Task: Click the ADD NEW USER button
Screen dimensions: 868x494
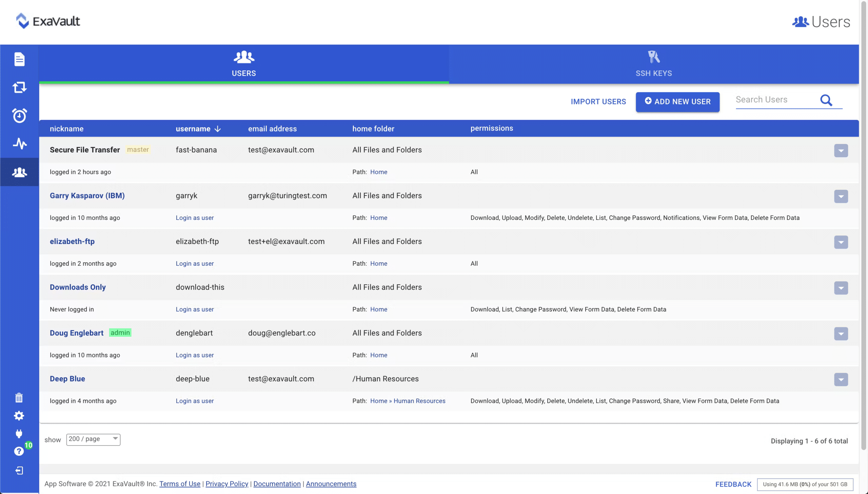Action: (x=677, y=102)
